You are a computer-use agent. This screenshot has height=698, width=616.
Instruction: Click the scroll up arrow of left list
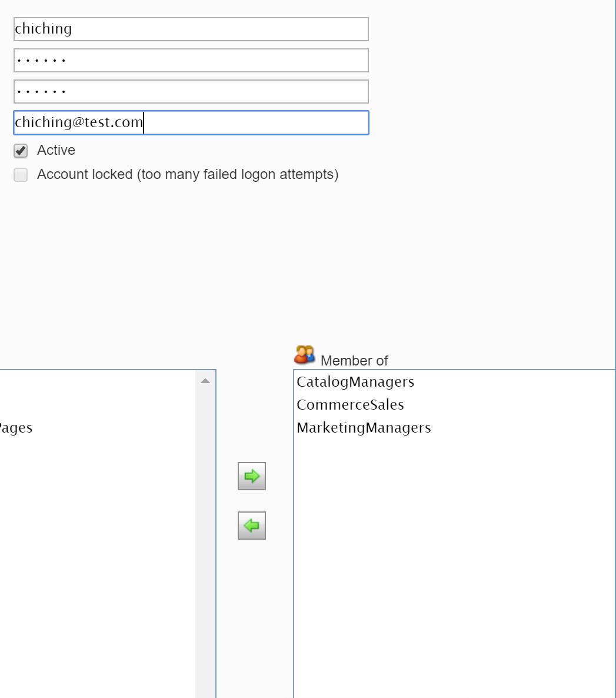[x=205, y=381]
